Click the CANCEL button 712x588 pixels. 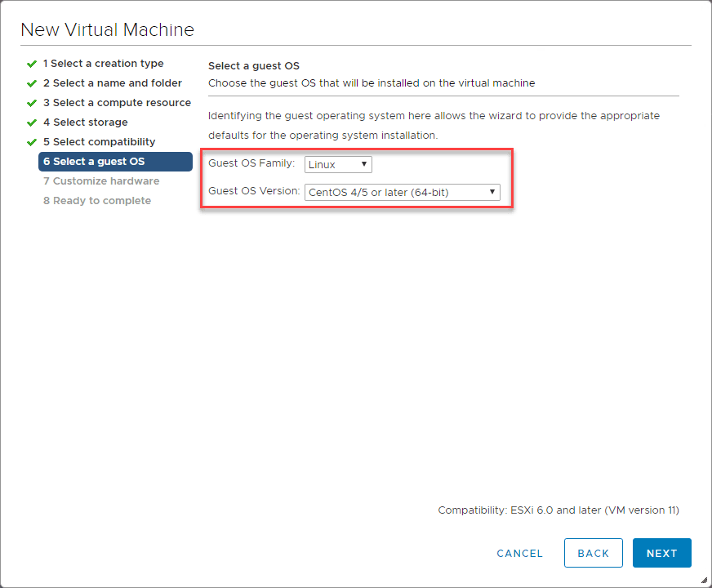click(x=519, y=553)
